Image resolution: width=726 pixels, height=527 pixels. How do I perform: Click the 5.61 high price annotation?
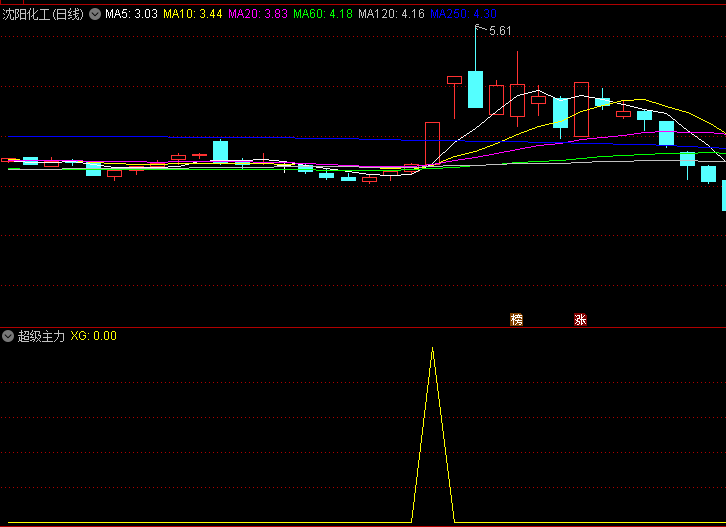(x=499, y=31)
